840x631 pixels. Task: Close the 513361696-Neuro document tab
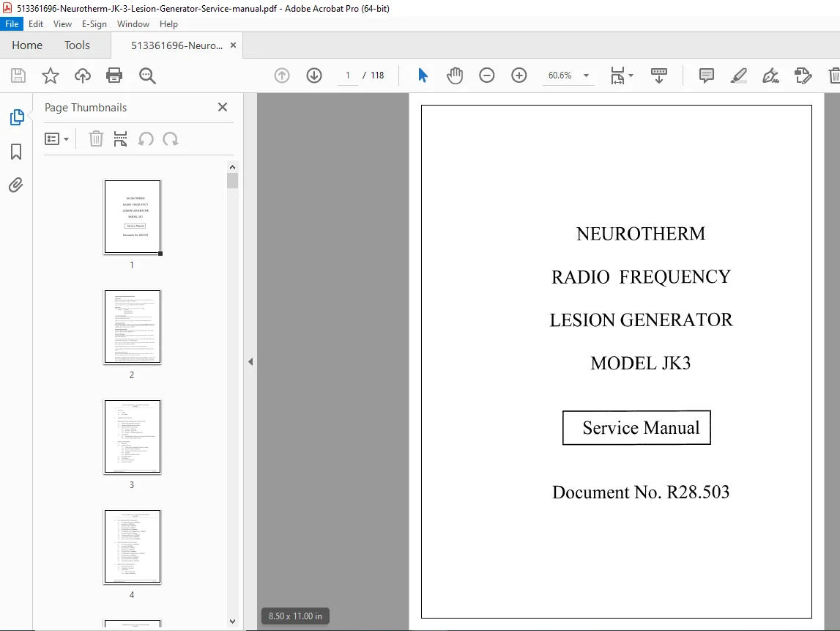(233, 45)
